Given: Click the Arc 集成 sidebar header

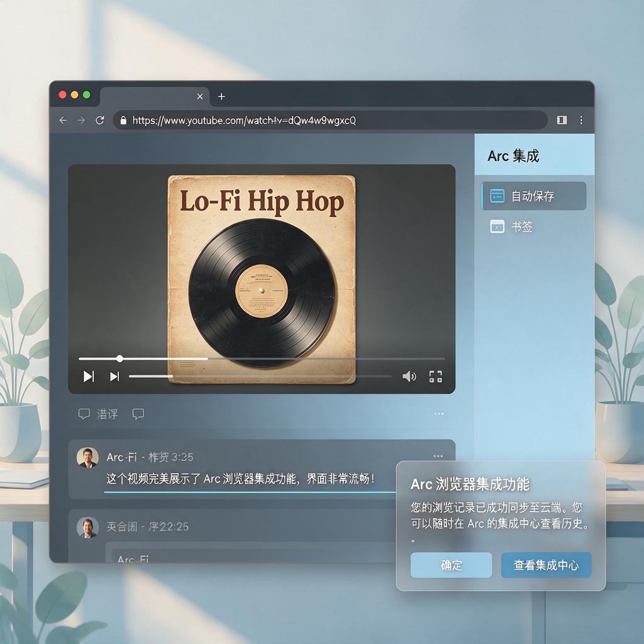Looking at the screenshot, I should point(535,155).
